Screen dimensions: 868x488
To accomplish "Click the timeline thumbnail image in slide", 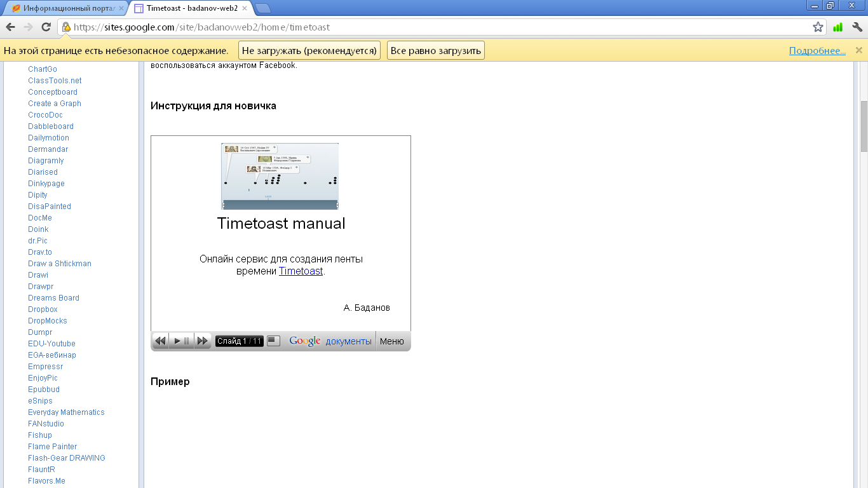I will [280, 176].
